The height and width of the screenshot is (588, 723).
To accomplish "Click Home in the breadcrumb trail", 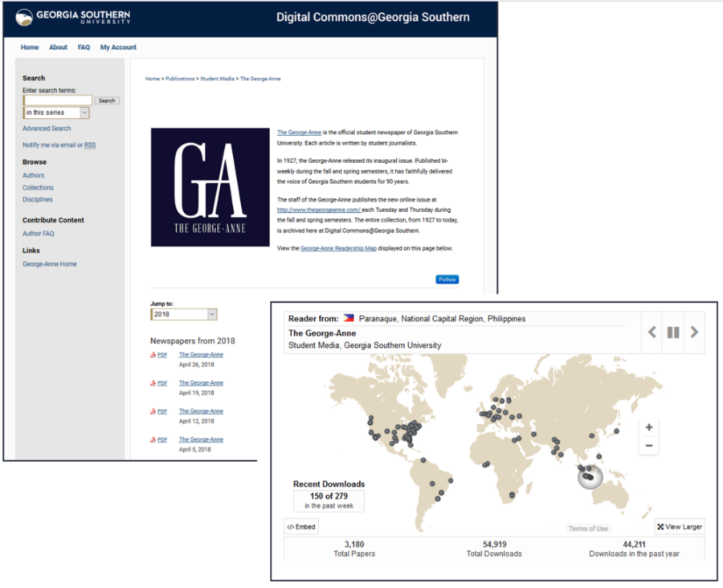I will [153, 79].
